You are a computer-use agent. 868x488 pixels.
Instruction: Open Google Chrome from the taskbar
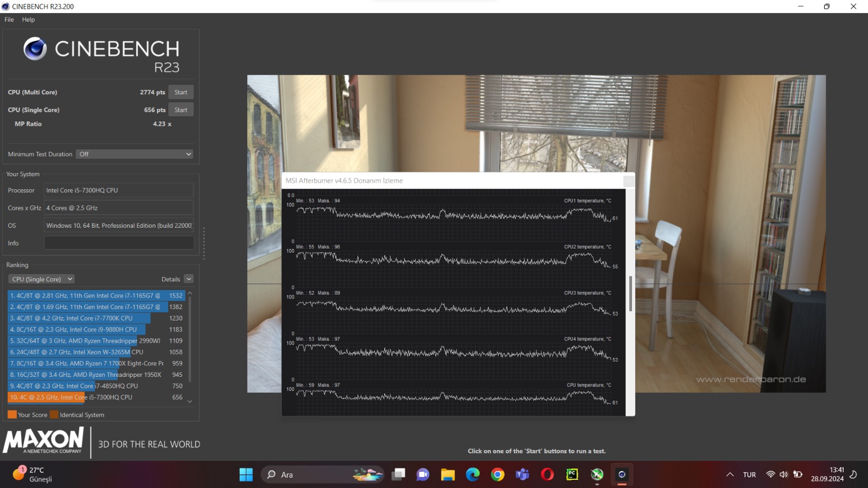point(497,474)
